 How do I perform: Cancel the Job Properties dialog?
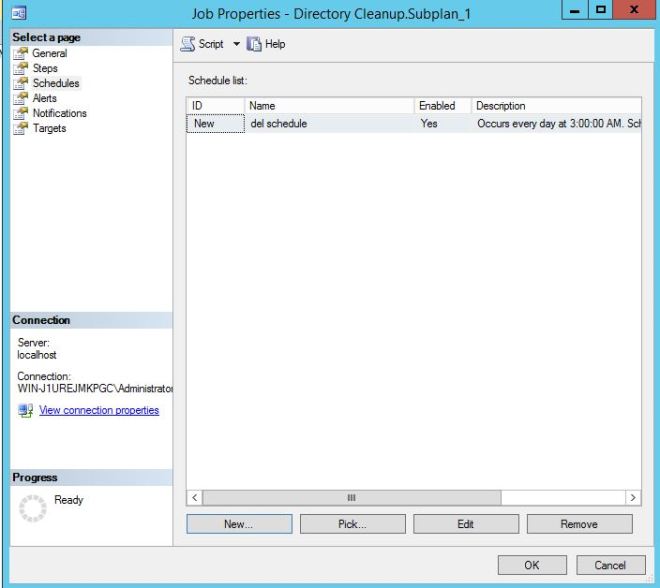611,565
